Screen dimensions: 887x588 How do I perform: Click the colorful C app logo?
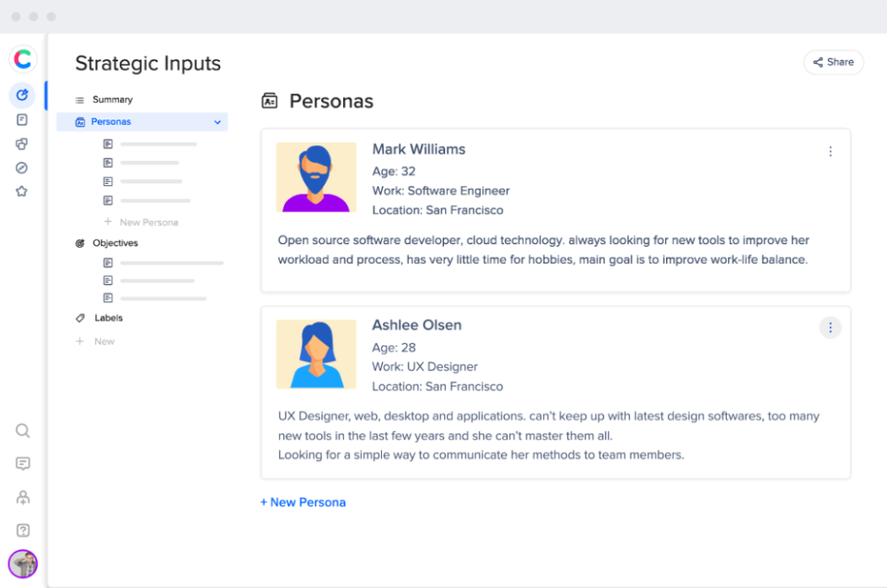pyautogui.click(x=23, y=59)
